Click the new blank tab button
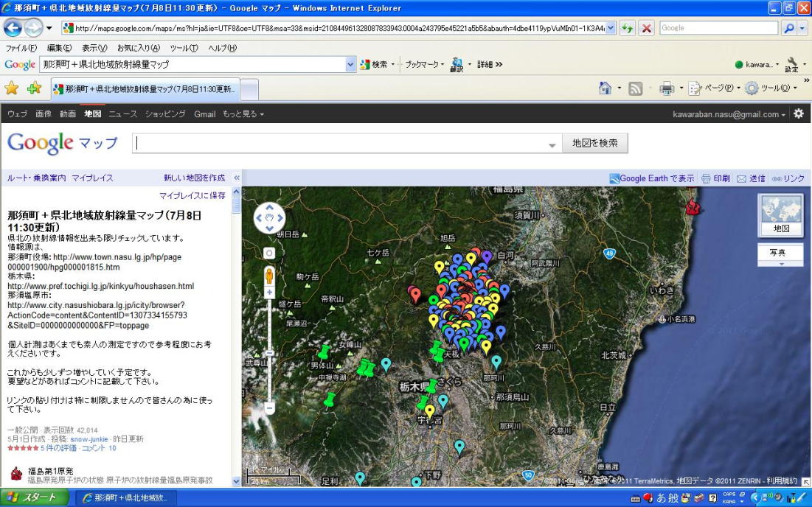 coord(249,89)
